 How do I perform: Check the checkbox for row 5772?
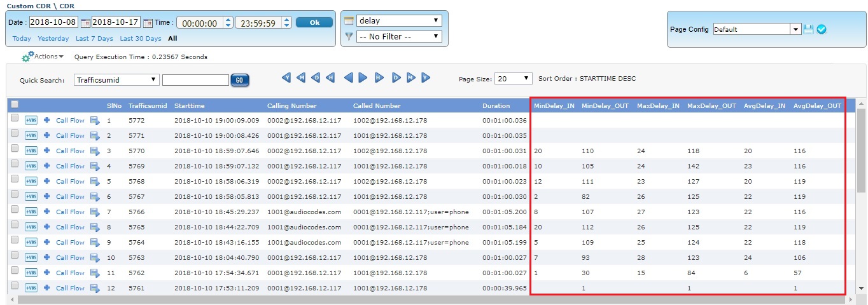[15, 118]
